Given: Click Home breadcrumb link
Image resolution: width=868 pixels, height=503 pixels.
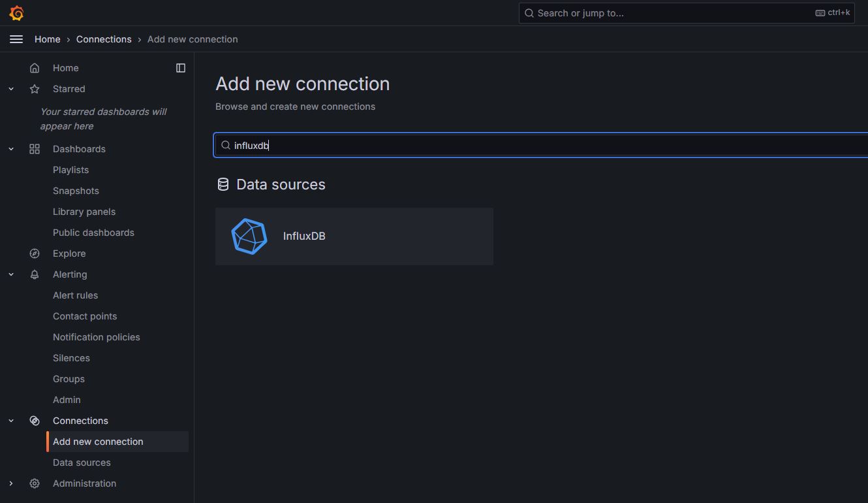Looking at the screenshot, I should 47,39.
